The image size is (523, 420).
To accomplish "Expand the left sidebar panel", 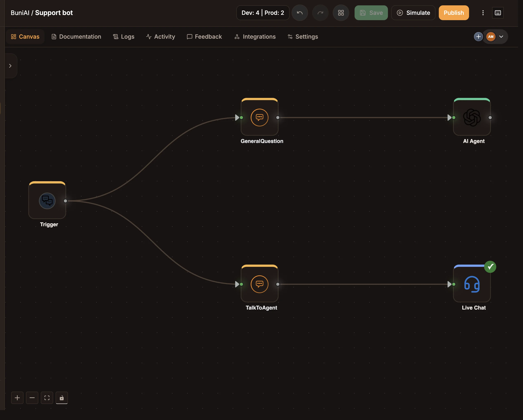I will pos(10,66).
